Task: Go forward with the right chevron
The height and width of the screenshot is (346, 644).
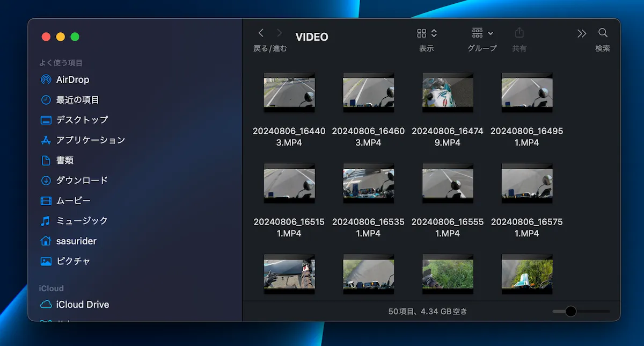Action: coord(279,33)
